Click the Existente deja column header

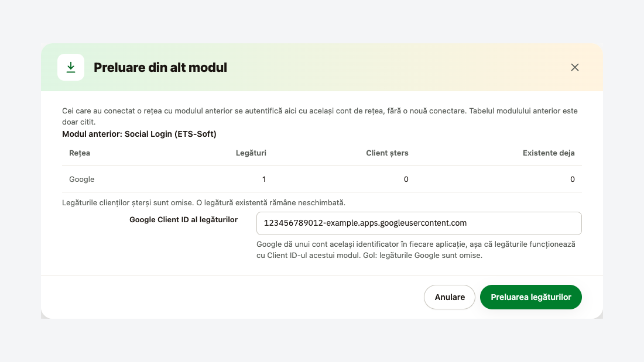tap(549, 153)
